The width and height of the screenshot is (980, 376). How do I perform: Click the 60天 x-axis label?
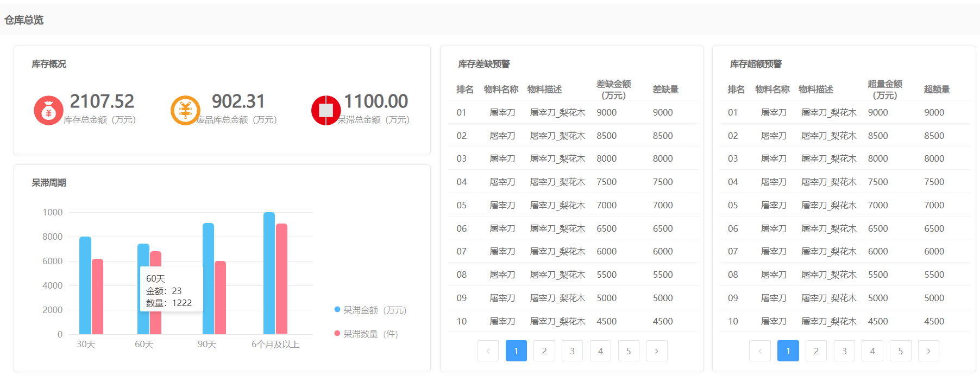[144, 345]
